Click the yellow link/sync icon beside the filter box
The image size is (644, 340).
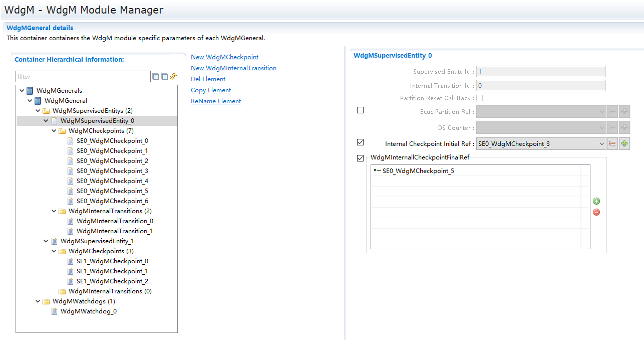pos(173,77)
